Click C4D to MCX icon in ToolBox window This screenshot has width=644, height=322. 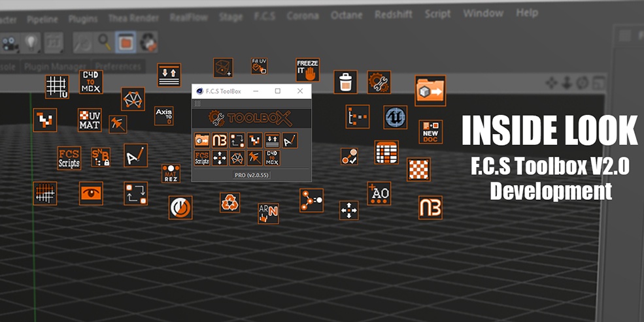272,158
